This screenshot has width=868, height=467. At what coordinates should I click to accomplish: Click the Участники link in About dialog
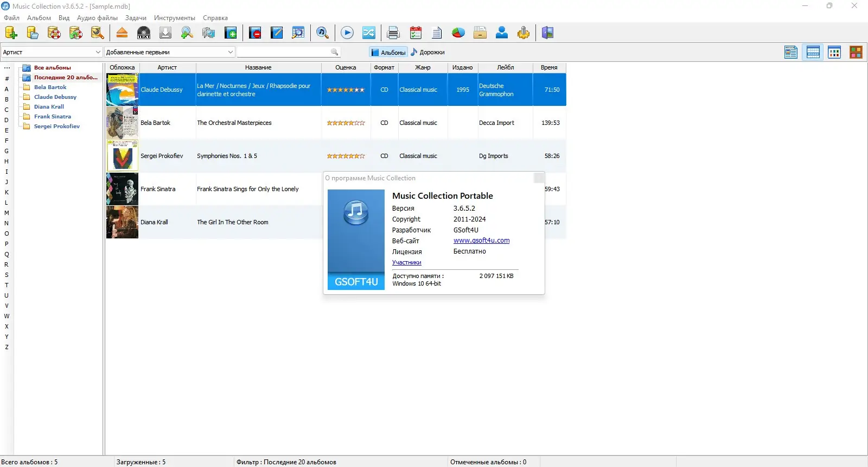[407, 262]
